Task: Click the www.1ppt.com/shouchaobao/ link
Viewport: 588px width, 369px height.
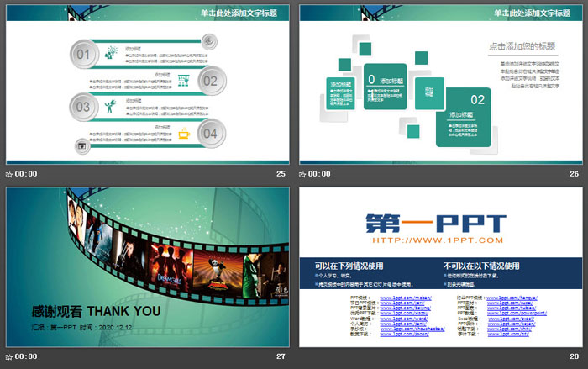Action: point(412,329)
